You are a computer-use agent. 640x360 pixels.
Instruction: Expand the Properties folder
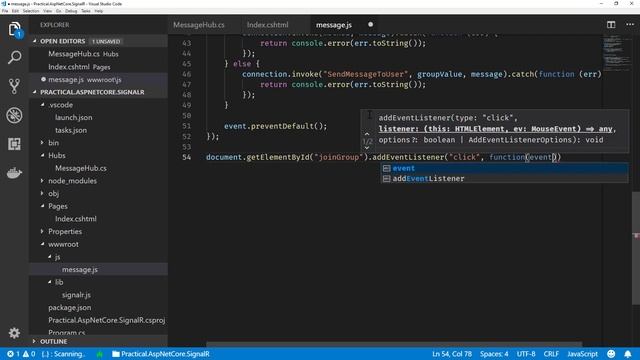pyautogui.click(x=42, y=231)
